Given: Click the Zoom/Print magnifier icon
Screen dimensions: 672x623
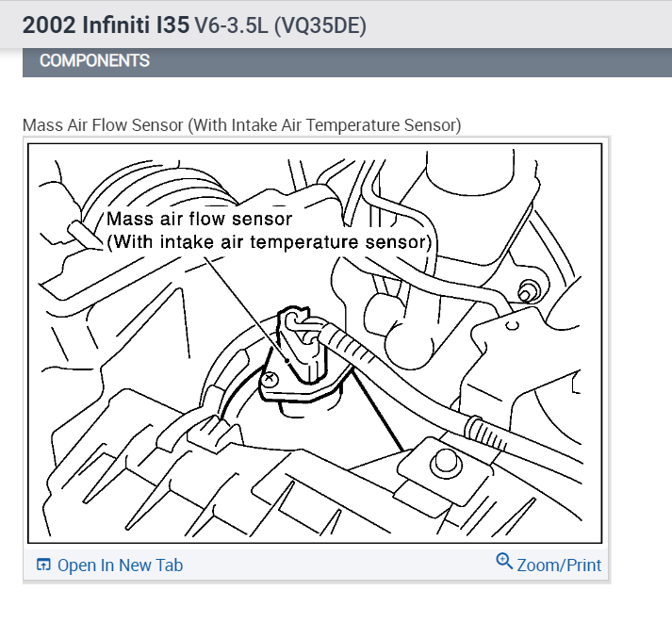Looking at the screenshot, I should coord(504,562).
